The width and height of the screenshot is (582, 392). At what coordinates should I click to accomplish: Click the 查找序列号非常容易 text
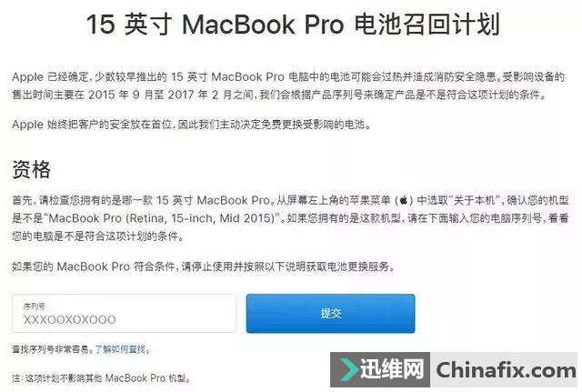click(x=50, y=349)
